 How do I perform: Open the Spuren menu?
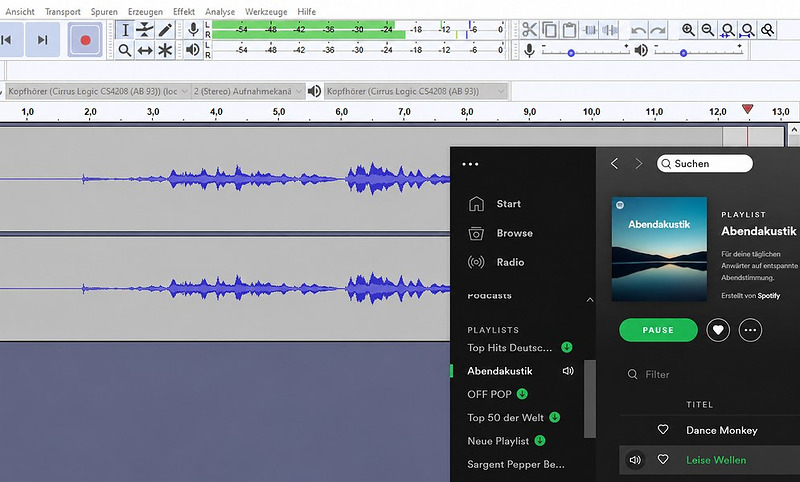pyautogui.click(x=104, y=11)
